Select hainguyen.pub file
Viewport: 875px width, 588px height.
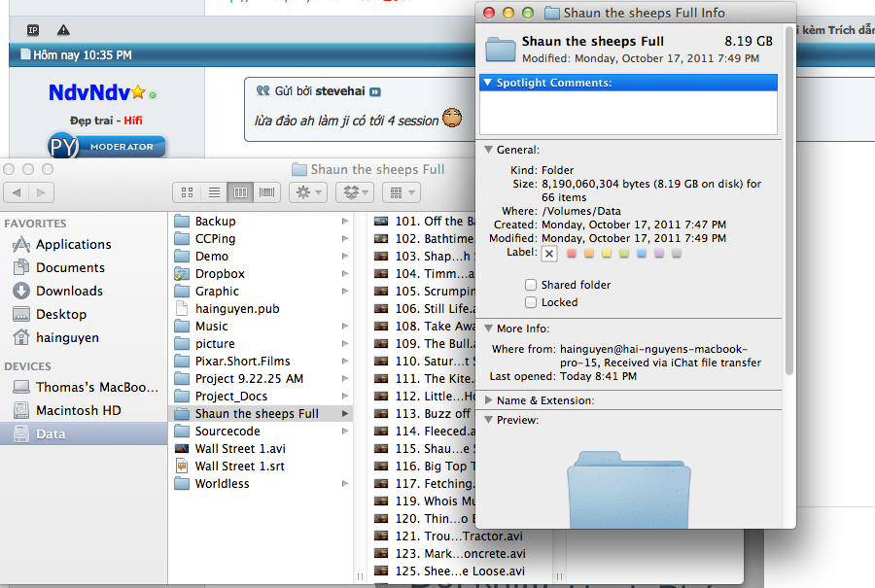tap(262, 309)
